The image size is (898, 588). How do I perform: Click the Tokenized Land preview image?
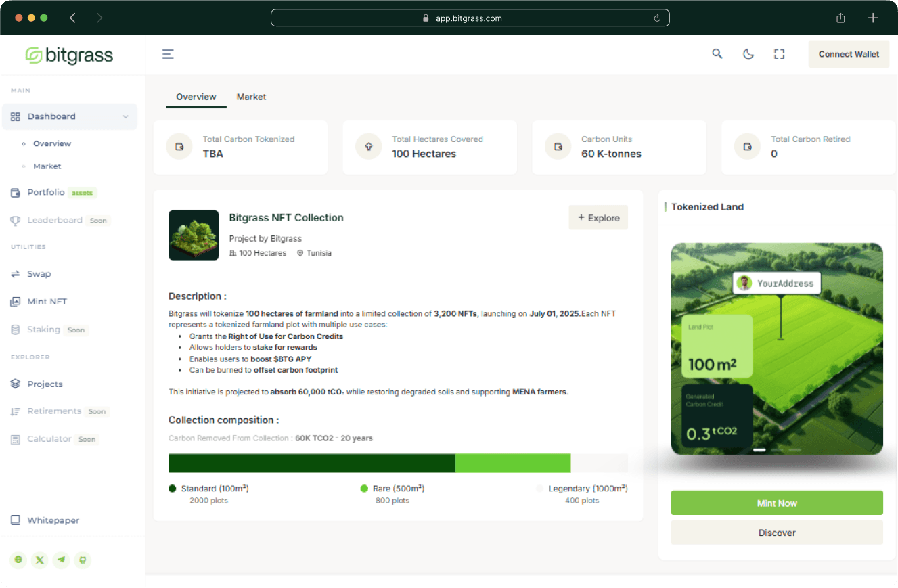777,349
